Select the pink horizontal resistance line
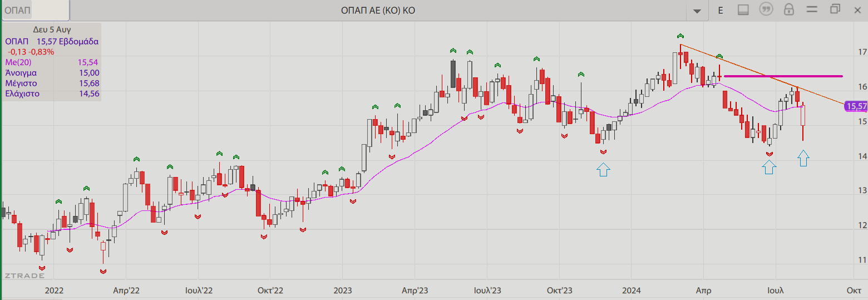The image size is (868, 300). tap(783, 76)
